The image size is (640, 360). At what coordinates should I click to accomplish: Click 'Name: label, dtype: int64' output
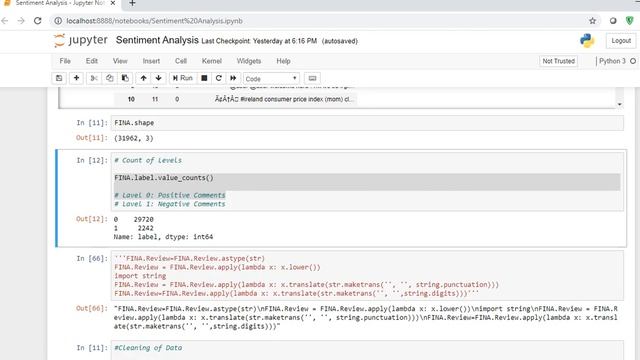(x=163, y=237)
